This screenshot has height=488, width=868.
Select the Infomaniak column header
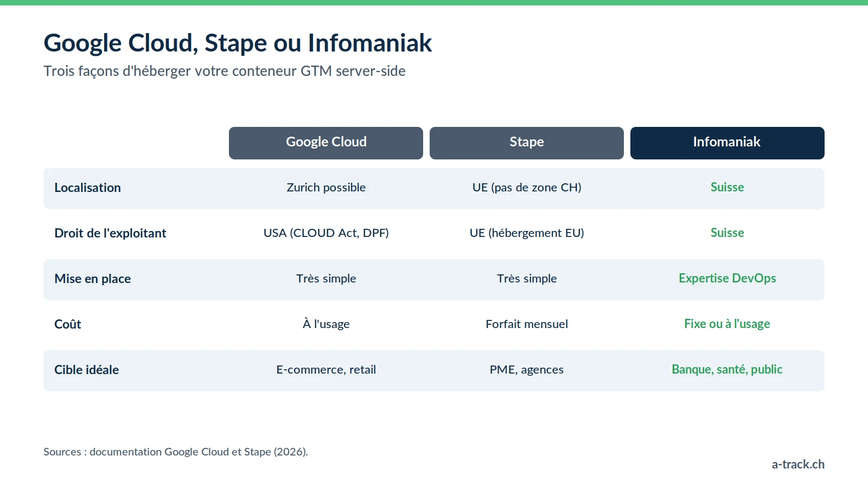pos(727,143)
